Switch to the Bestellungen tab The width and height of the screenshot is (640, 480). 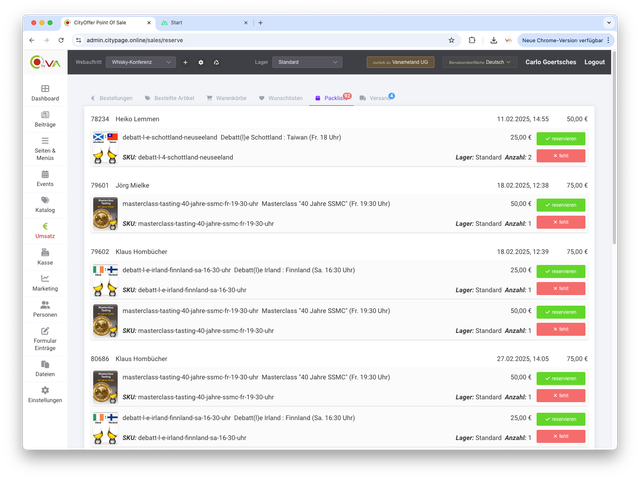click(112, 98)
